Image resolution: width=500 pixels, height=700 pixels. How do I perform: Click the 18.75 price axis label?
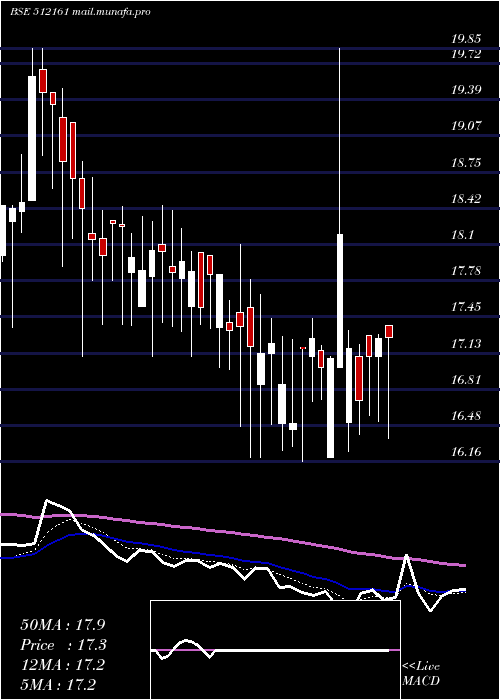(x=466, y=162)
